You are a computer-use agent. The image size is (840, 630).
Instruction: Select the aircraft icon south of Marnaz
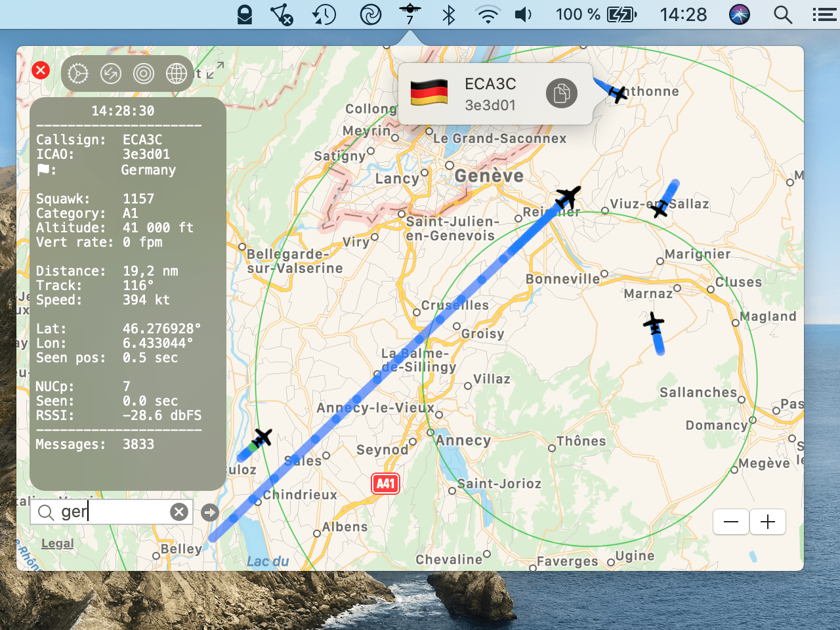coord(654,324)
